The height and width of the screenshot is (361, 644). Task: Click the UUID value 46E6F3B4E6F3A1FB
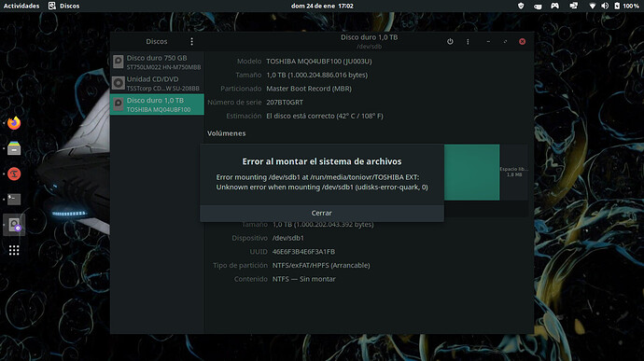[303, 251]
